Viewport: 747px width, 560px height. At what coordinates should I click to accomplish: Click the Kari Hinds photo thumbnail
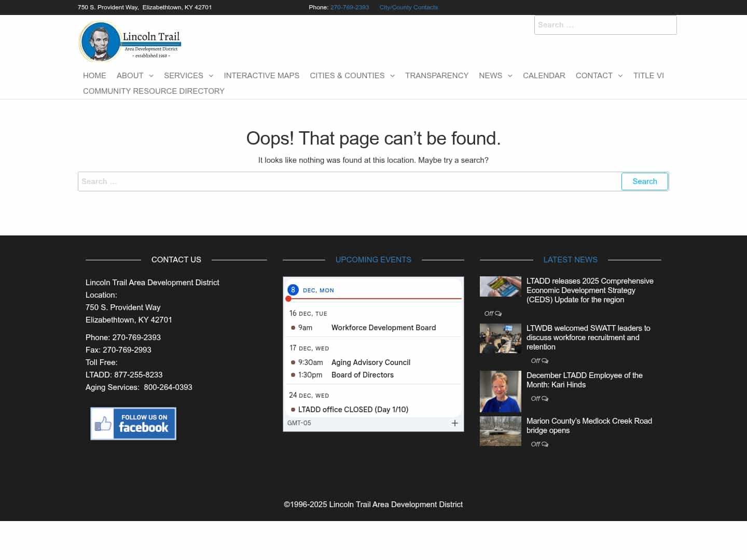500,391
